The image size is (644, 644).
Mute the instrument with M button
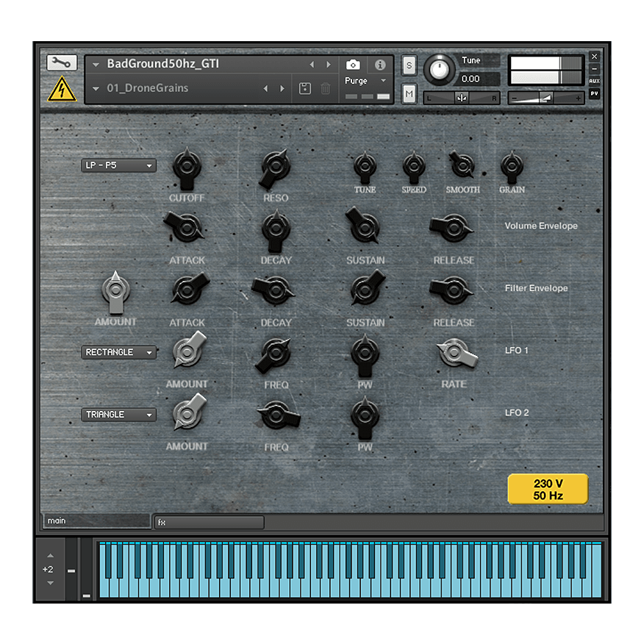tap(409, 93)
